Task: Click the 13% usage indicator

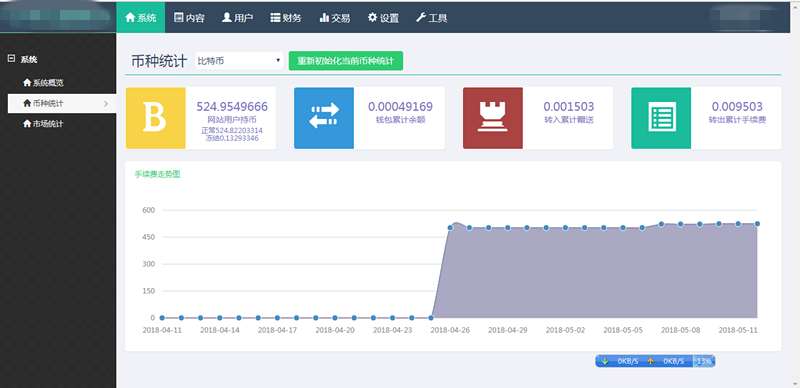Action: coord(704,361)
